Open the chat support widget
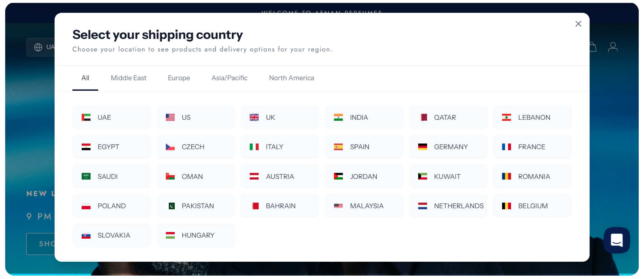This screenshot has width=644, height=279. pos(617,240)
